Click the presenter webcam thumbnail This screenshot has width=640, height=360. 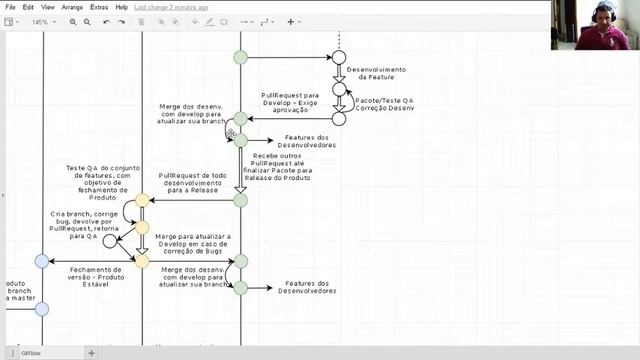pos(596,25)
